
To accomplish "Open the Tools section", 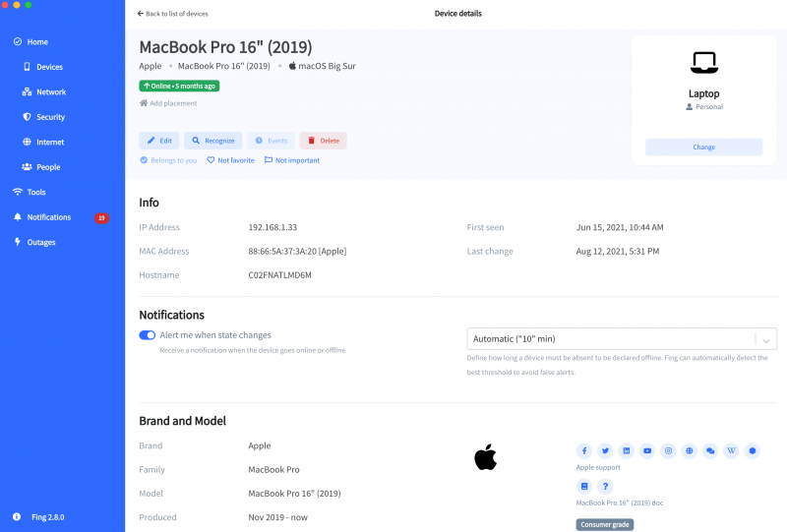I will click(x=36, y=192).
